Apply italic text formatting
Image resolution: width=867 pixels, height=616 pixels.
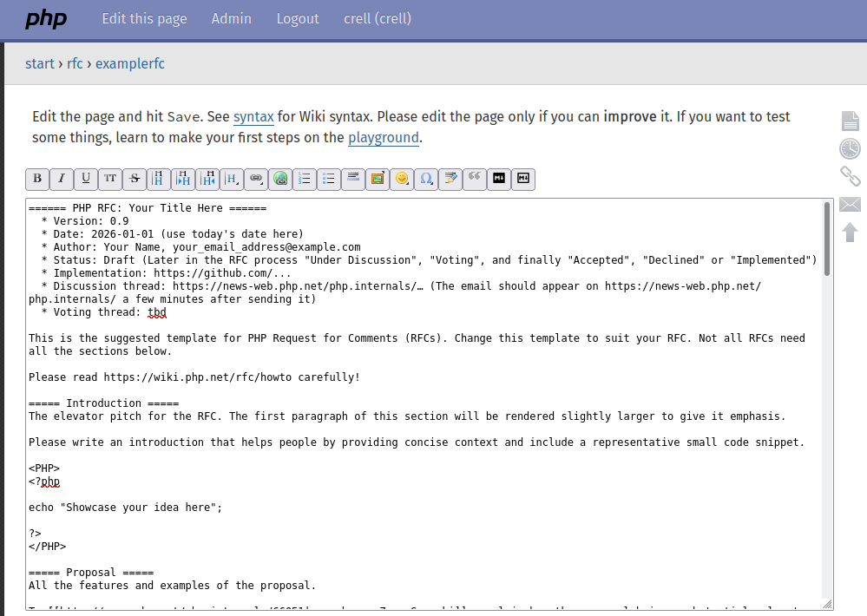tap(62, 179)
